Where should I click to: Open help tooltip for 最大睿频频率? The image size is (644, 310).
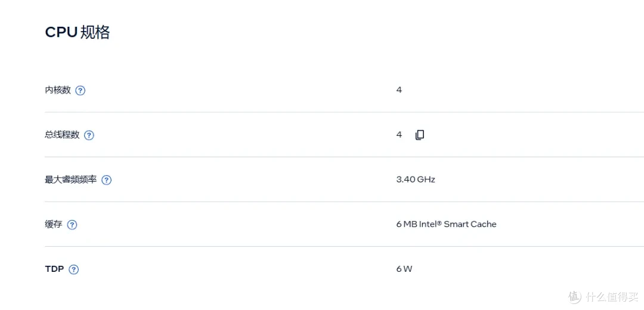pos(107,180)
